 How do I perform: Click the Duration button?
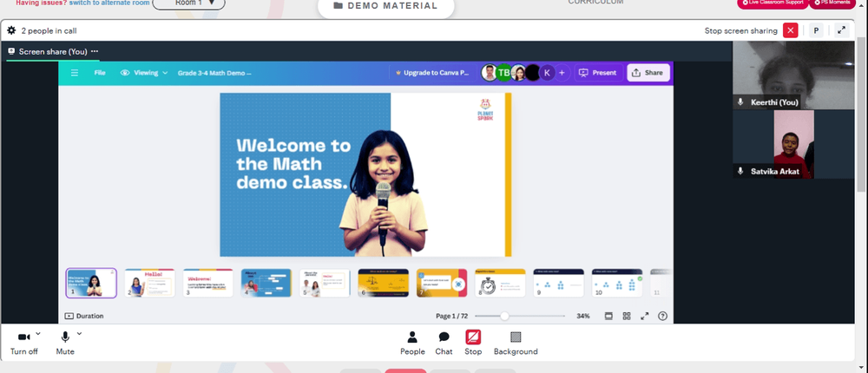tap(84, 316)
